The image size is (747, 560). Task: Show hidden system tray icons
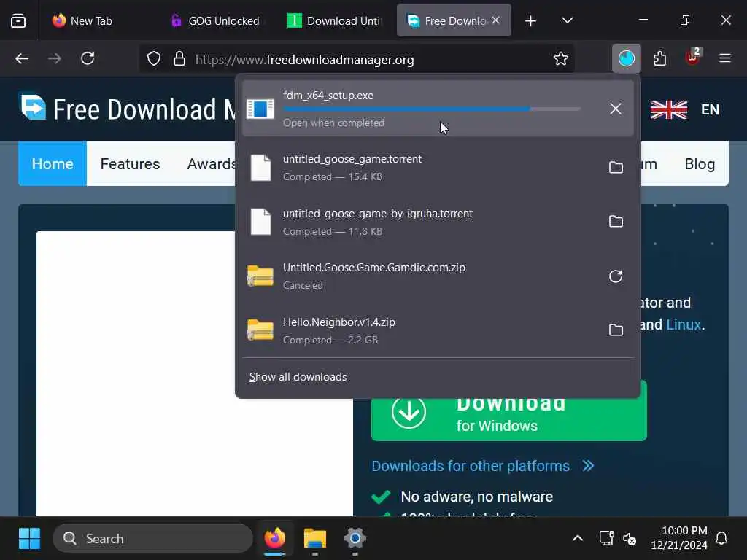(x=578, y=539)
